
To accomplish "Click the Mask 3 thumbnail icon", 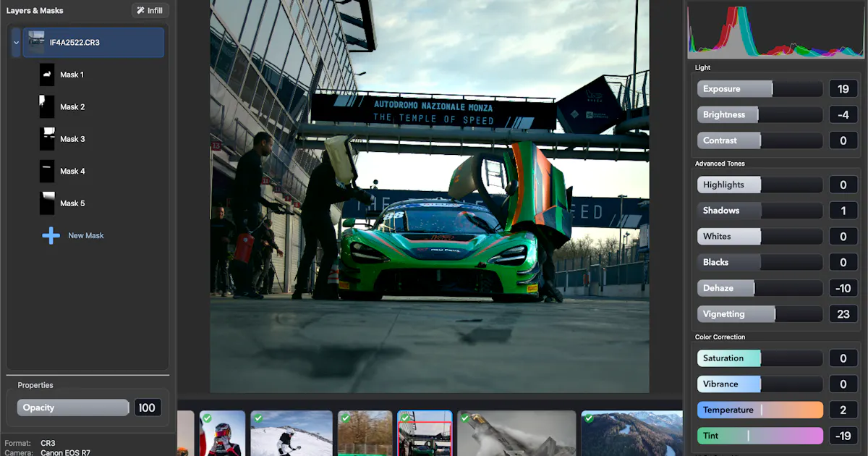I will (x=47, y=139).
